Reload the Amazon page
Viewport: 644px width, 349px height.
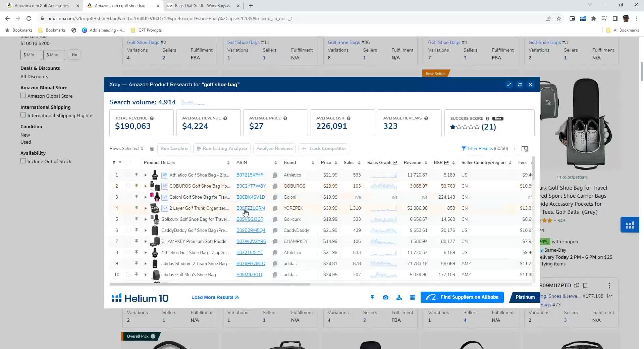tap(29, 18)
